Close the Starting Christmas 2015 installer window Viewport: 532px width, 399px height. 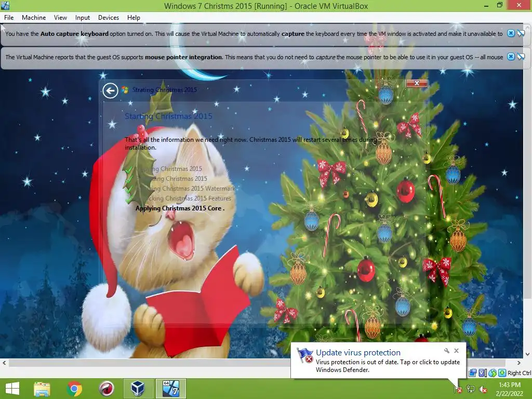coord(417,83)
